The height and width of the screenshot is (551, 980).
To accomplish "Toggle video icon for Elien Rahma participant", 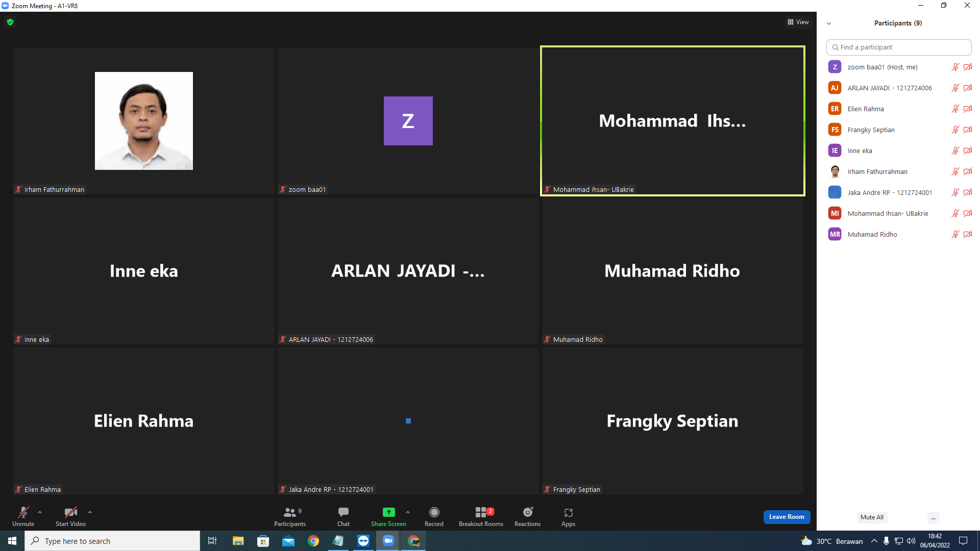I will [x=968, y=109].
